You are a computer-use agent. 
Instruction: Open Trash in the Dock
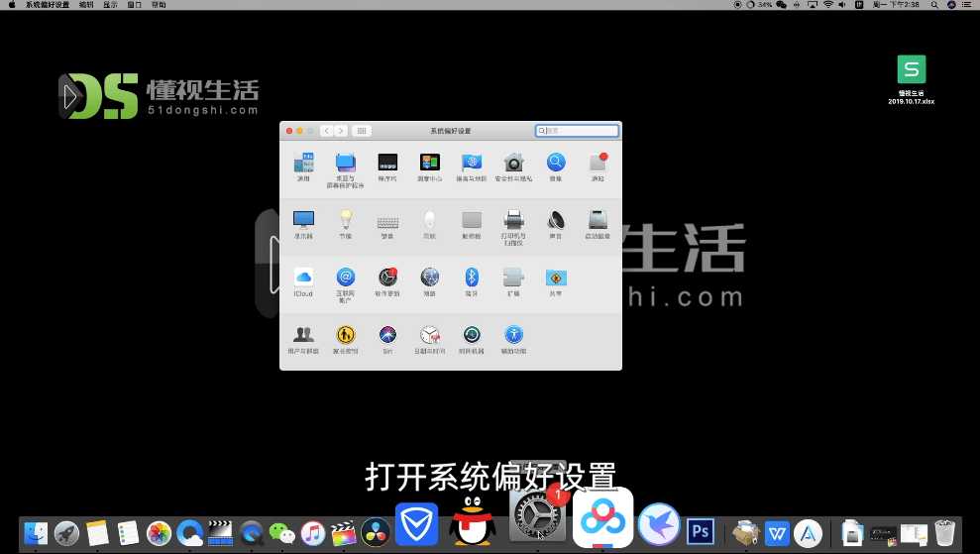pos(944,532)
